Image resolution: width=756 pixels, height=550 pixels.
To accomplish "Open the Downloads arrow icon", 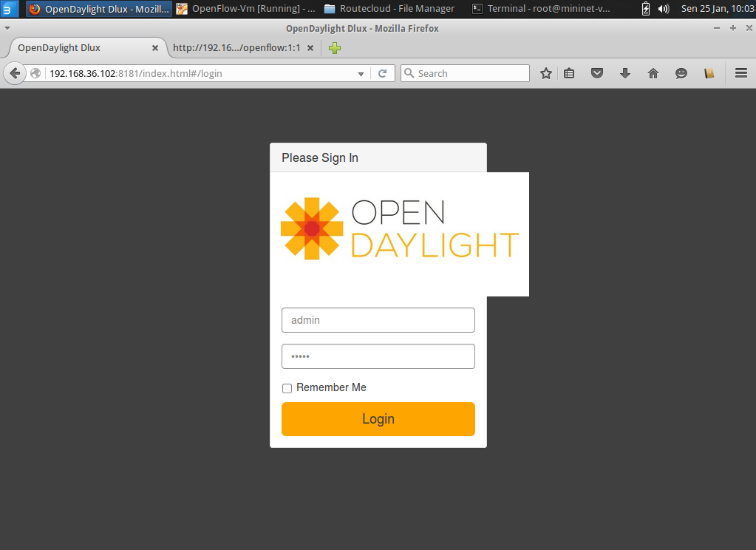I will [x=625, y=73].
